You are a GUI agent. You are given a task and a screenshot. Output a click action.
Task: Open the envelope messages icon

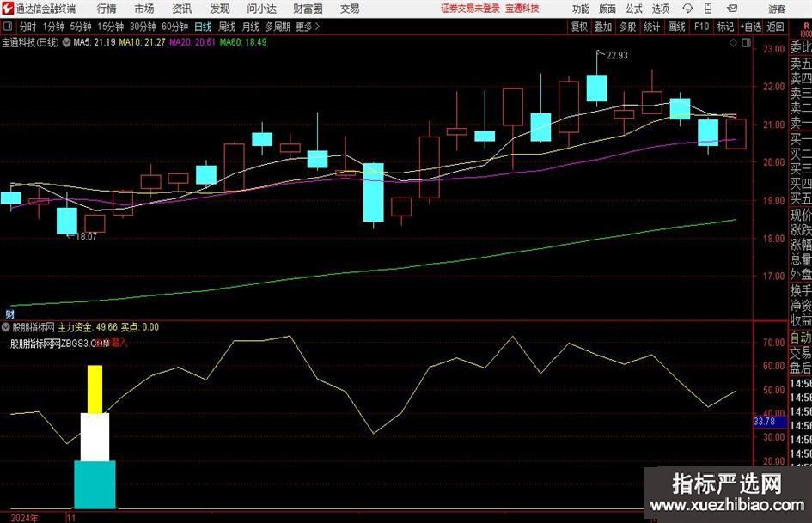tap(732, 9)
